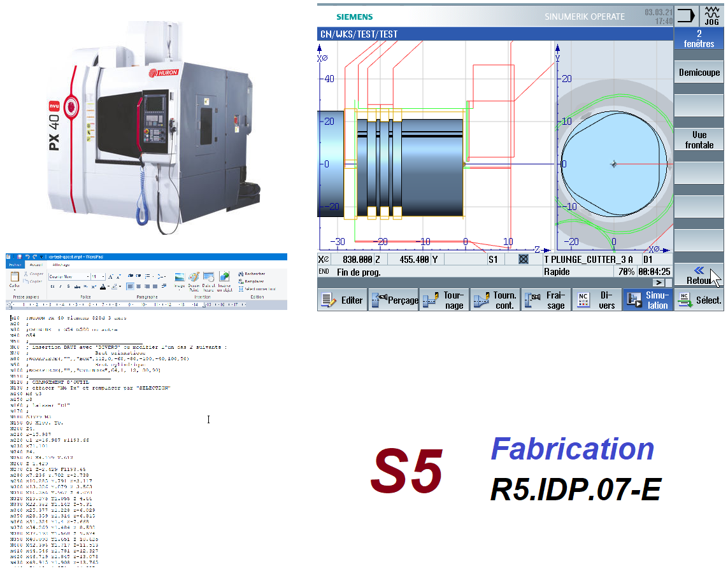
Task: Open the Tourn. cont. contour turning softkey
Action: [496, 300]
